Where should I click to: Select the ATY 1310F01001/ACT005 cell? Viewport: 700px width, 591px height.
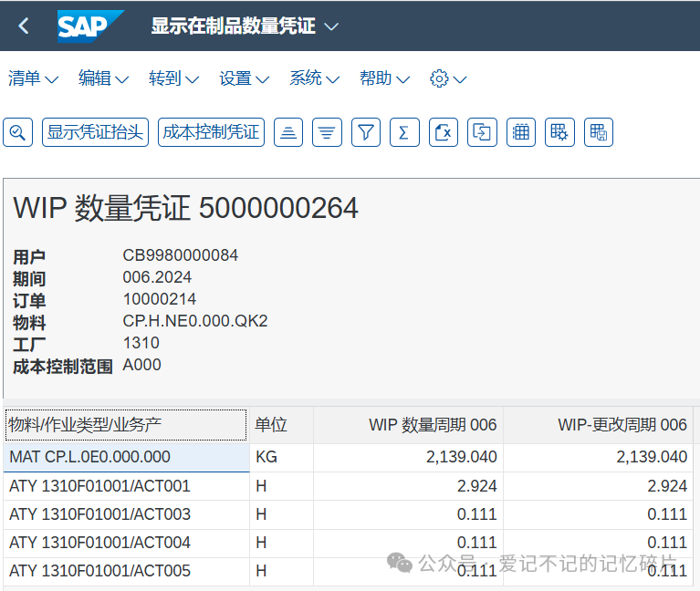[126, 571]
